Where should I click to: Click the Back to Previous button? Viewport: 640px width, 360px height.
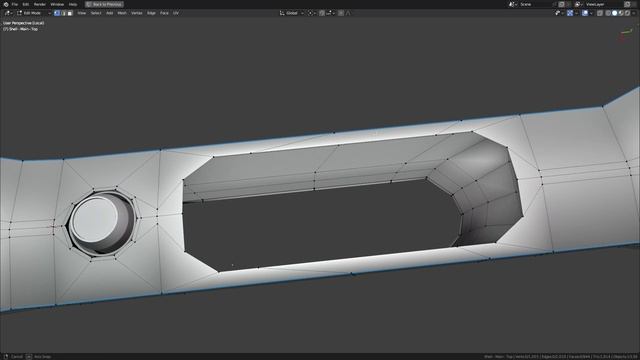click(x=104, y=4)
